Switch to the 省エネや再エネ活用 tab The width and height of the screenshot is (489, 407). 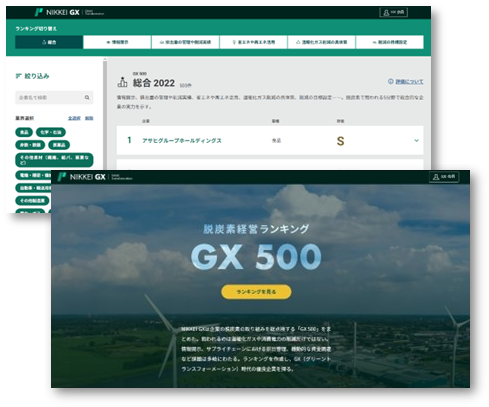click(254, 42)
